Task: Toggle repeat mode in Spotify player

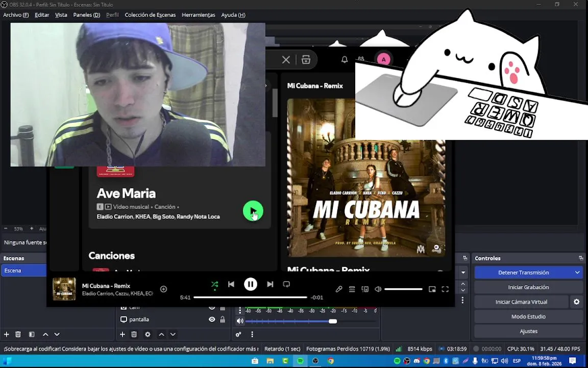Action: [x=286, y=284]
